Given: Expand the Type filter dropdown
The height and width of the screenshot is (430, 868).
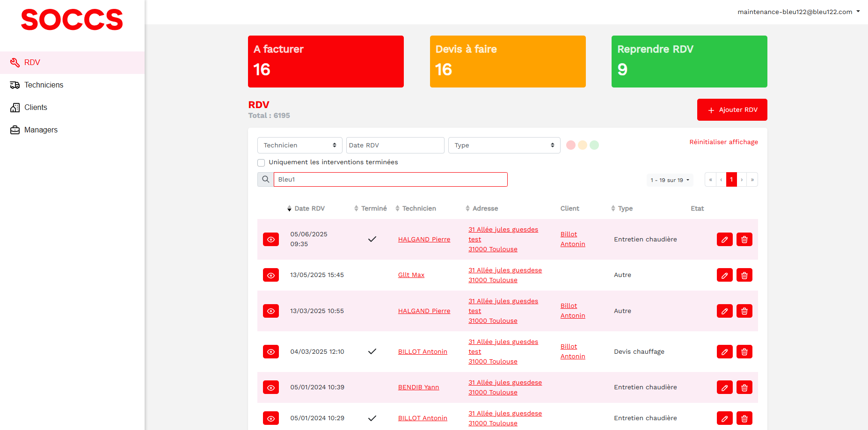Looking at the screenshot, I should (x=504, y=146).
